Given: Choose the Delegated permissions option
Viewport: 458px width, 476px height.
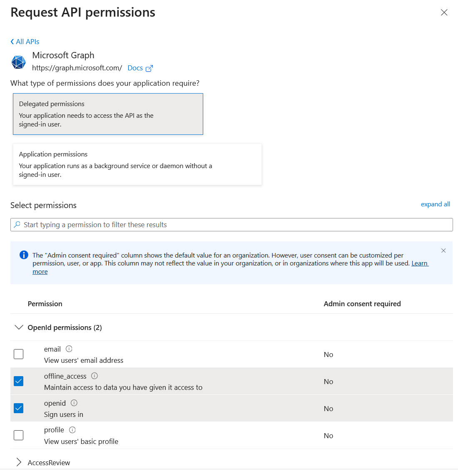Looking at the screenshot, I should pyautogui.click(x=108, y=114).
